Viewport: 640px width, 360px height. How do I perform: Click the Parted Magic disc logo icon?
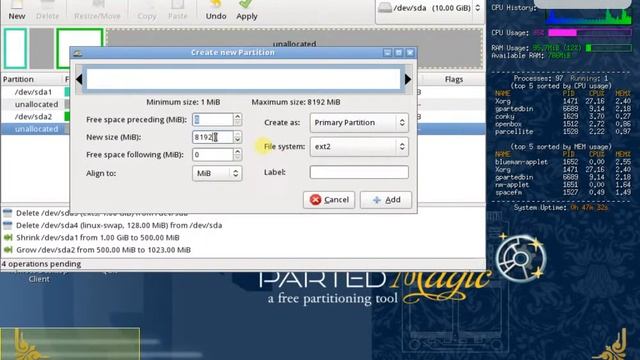pos(521,258)
